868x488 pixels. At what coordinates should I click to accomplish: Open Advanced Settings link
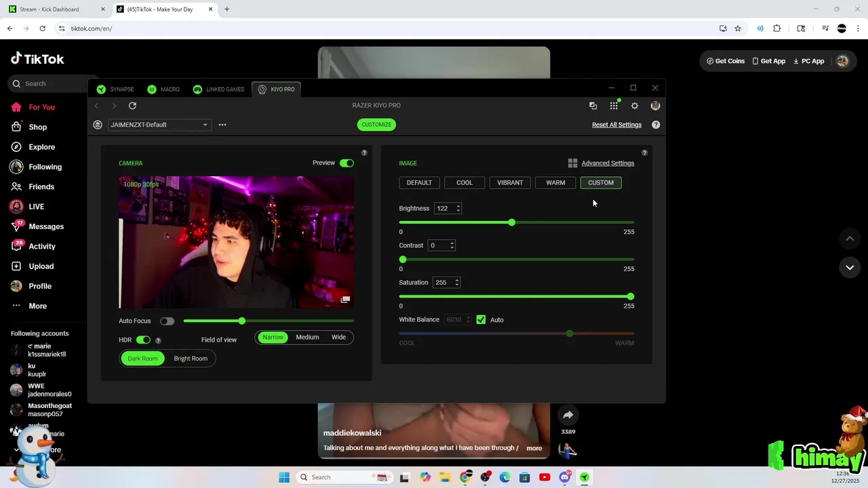coord(608,163)
